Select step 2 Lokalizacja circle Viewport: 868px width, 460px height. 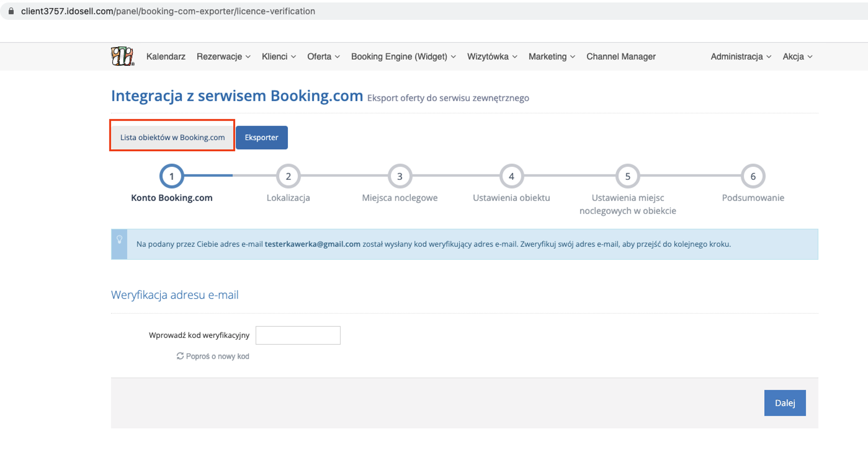click(288, 176)
